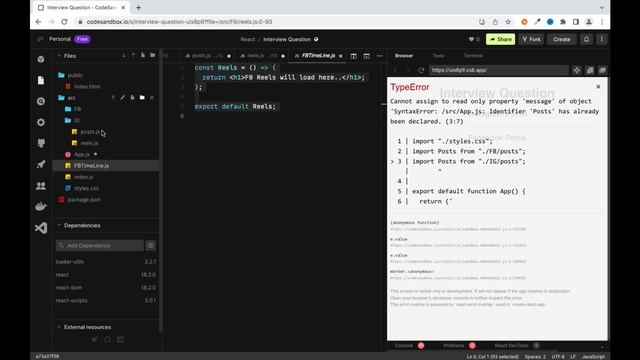Click the notifications bell icon in the header
Viewport: 640px width, 360px height.
(x=587, y=39)
